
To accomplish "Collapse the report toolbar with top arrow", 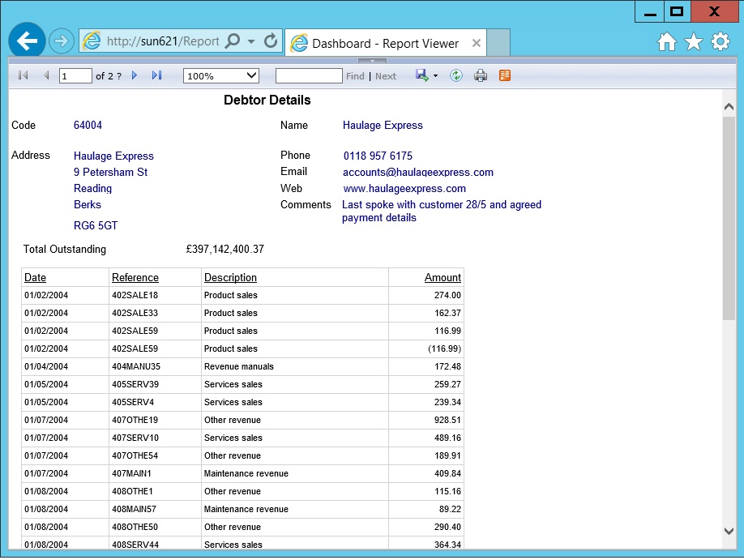I will 372,60.
